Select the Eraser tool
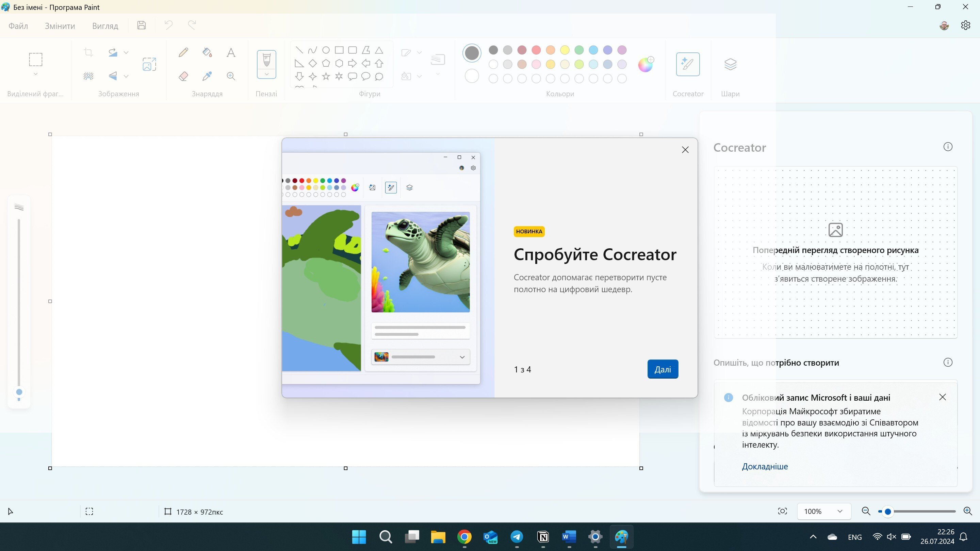The image size is (980, 551). pos(183,76)
